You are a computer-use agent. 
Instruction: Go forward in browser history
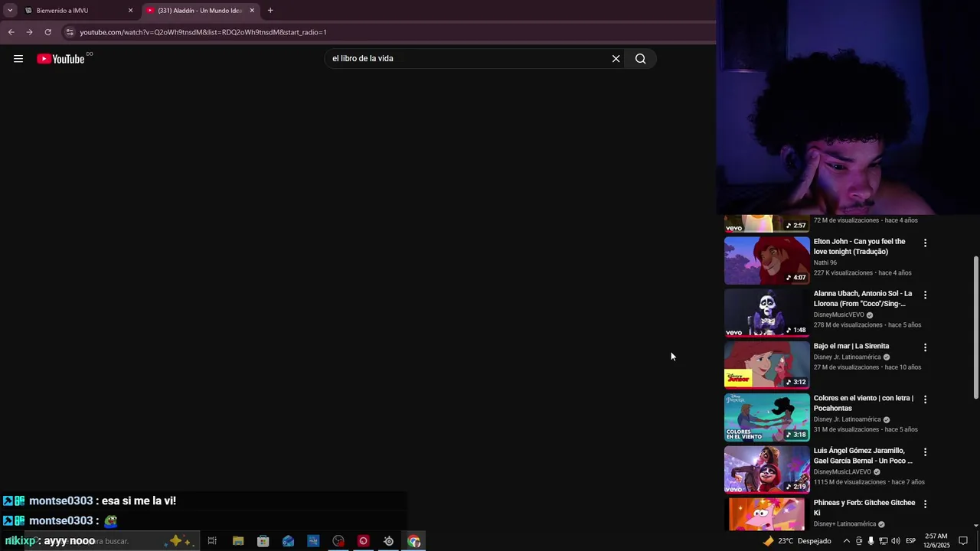[x=29, y=32]
